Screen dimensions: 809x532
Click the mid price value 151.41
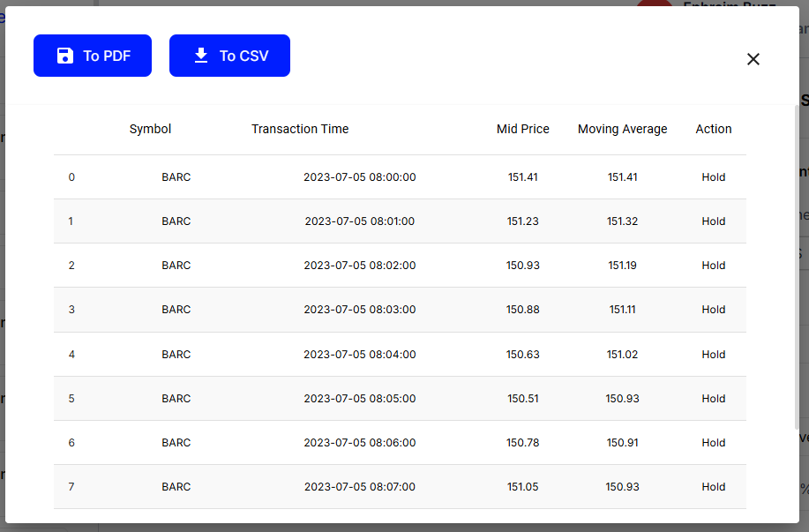(x=522, y=177)
